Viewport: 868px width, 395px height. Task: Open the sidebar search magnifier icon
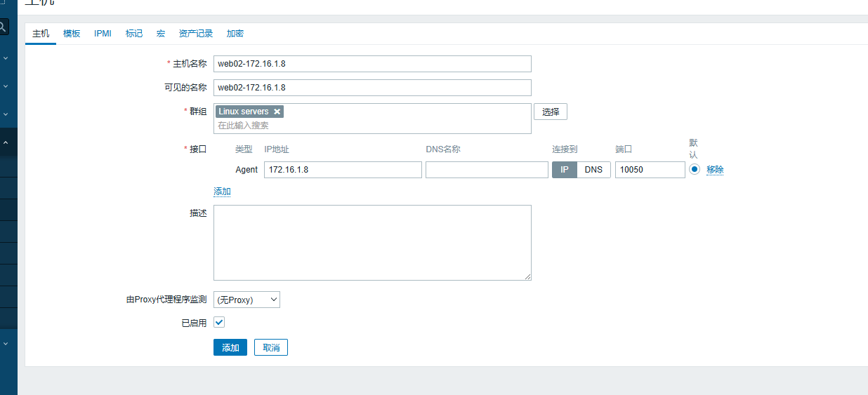4,27
